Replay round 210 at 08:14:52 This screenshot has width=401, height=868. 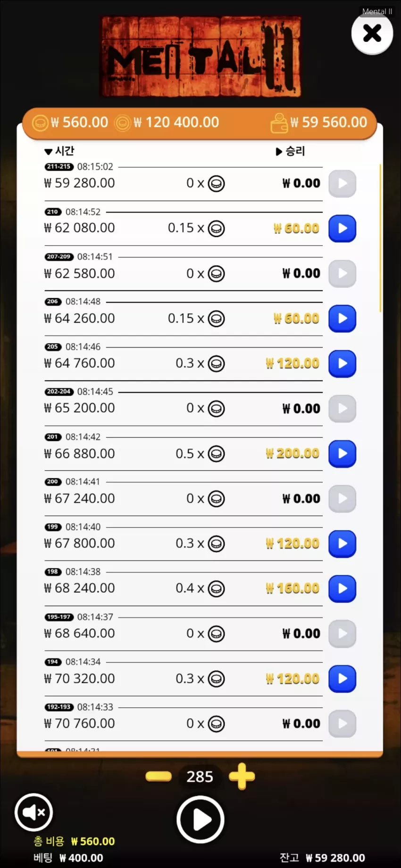[x=342, y=229]
